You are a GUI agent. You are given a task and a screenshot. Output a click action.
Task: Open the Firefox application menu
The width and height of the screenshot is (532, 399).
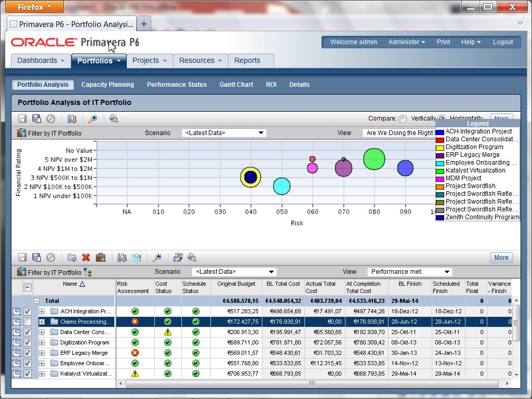coord(35,7)
